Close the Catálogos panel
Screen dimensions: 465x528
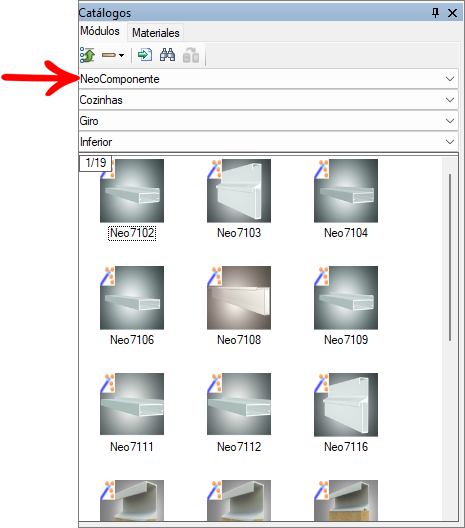pos(453,13)
